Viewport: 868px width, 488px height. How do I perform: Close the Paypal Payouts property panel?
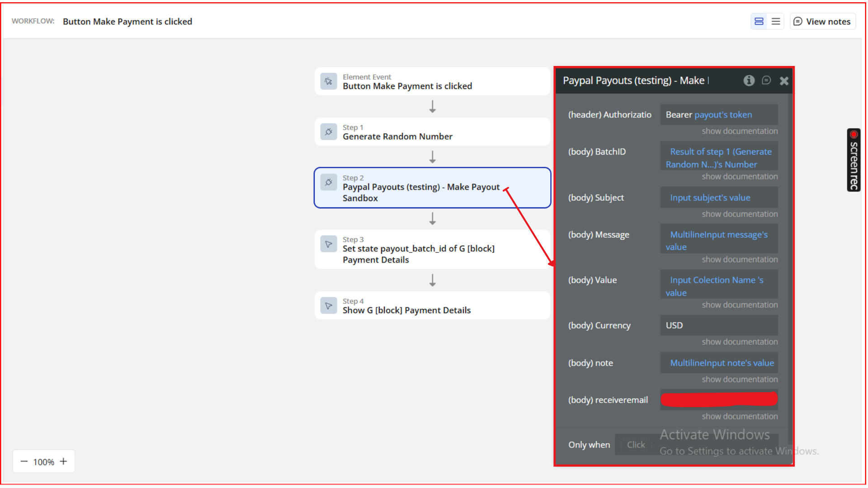click(x=784, y=81)
